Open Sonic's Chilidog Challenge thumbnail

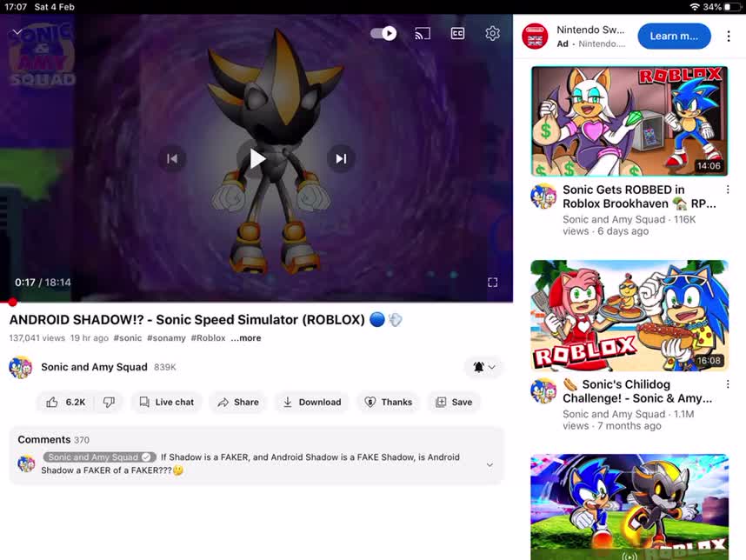[629, 316]
